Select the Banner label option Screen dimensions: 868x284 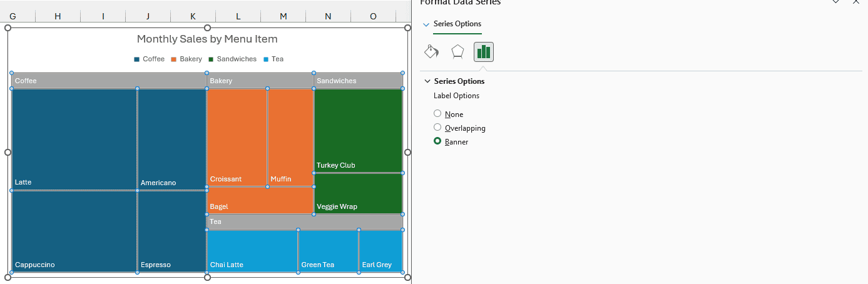451,141
